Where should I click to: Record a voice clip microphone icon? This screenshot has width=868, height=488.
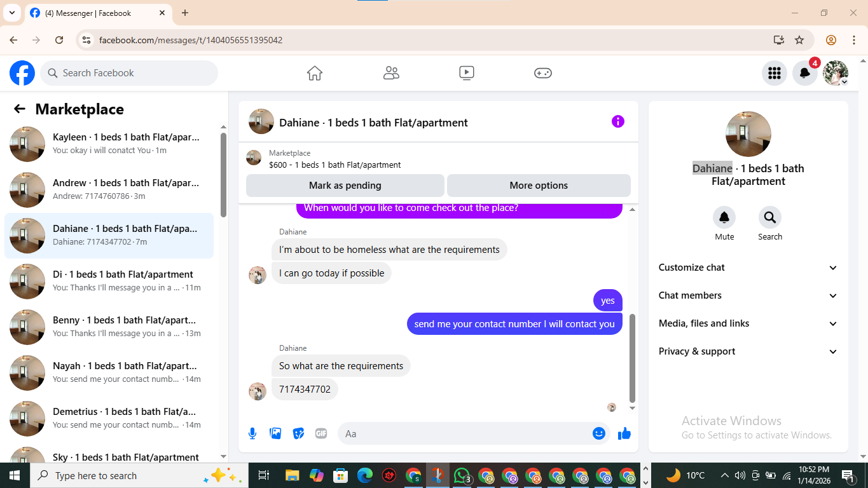click(x=252, y=433)
